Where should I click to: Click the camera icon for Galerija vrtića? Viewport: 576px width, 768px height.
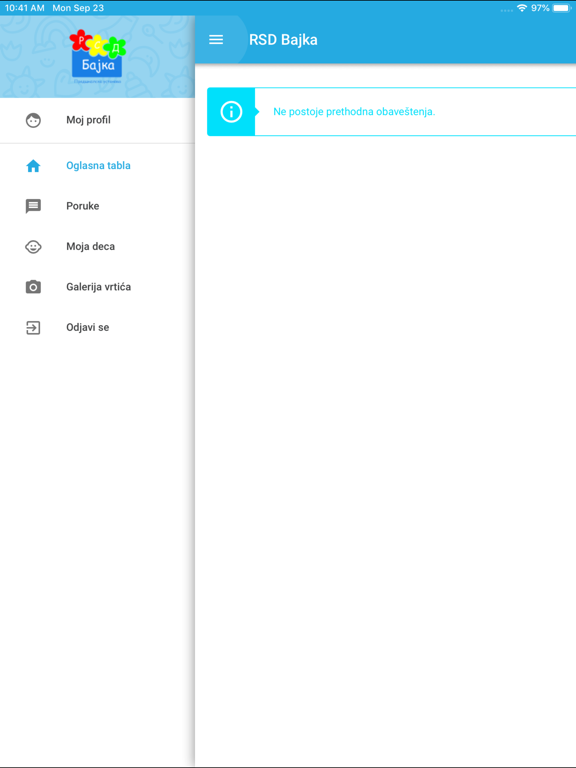[33, 287]
